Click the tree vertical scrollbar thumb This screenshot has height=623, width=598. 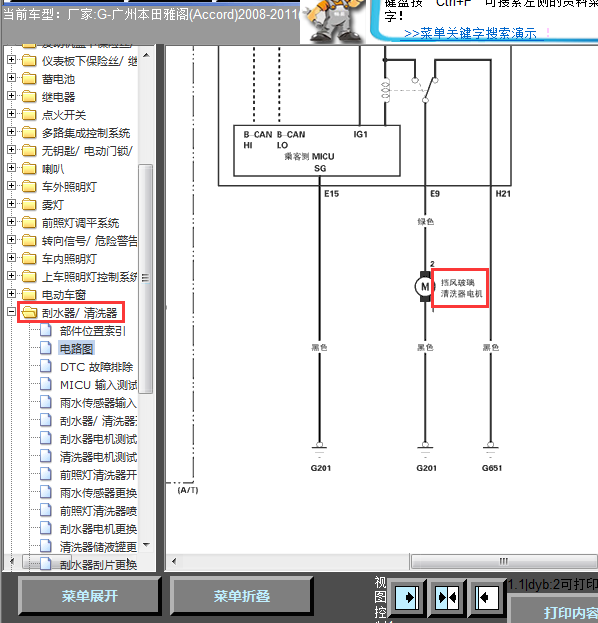click(146, 279)
